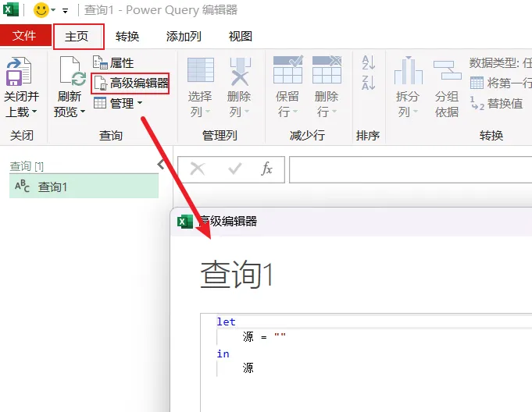Screen dimensions: 532x412
Task: Click the 查询 [1] pane header
Action: (27, 166)
